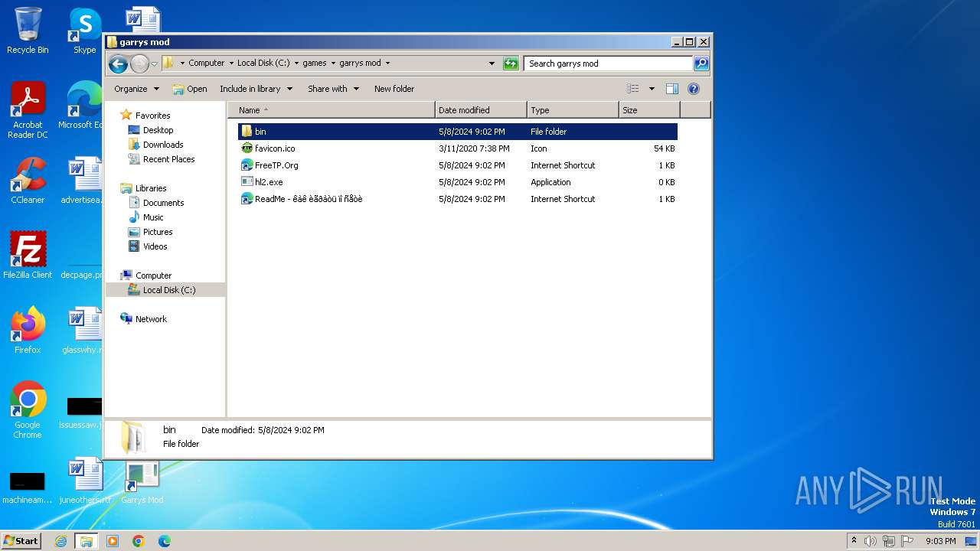Click Computer in address breadcrumb

pyautogui.click(x=207, y=64)
